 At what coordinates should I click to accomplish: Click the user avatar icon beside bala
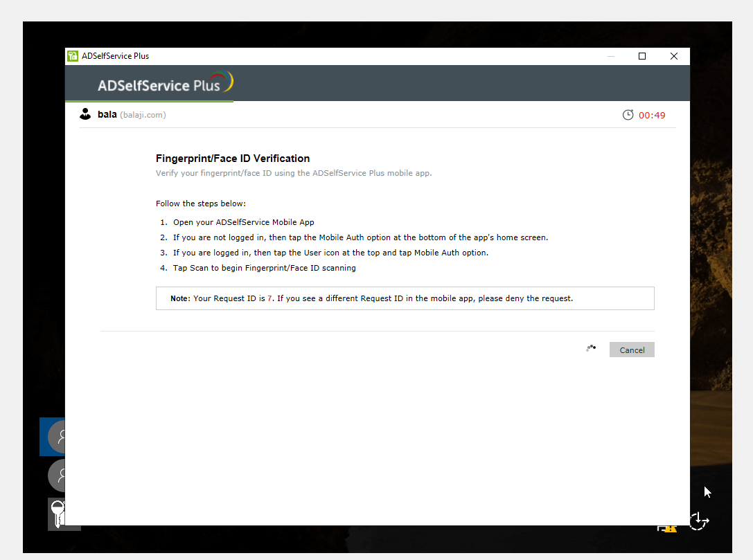(x=85, y=114)
